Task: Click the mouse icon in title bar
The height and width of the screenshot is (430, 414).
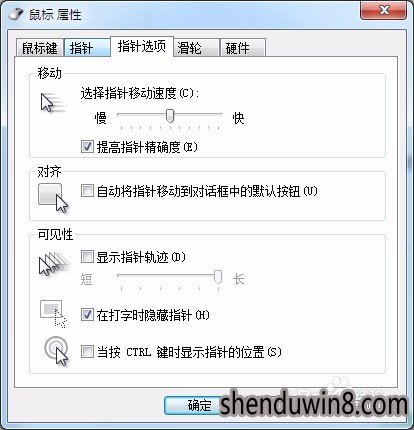Action: click(x=16, y=14)
